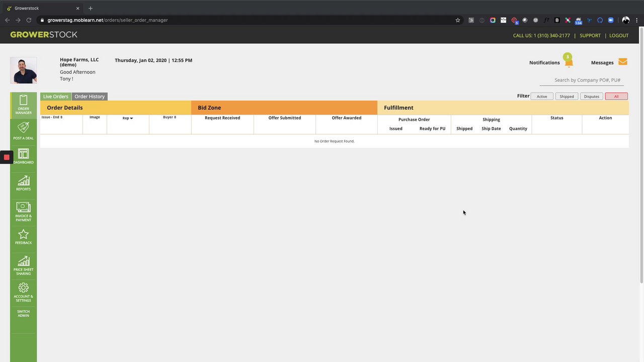This screenshot has width=644, height=362.
Task: Open Messages envelope icon
Action: (623, 62)
